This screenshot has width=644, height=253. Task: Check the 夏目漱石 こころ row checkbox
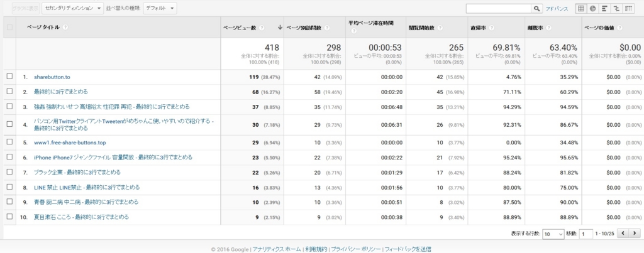point(9,217)
